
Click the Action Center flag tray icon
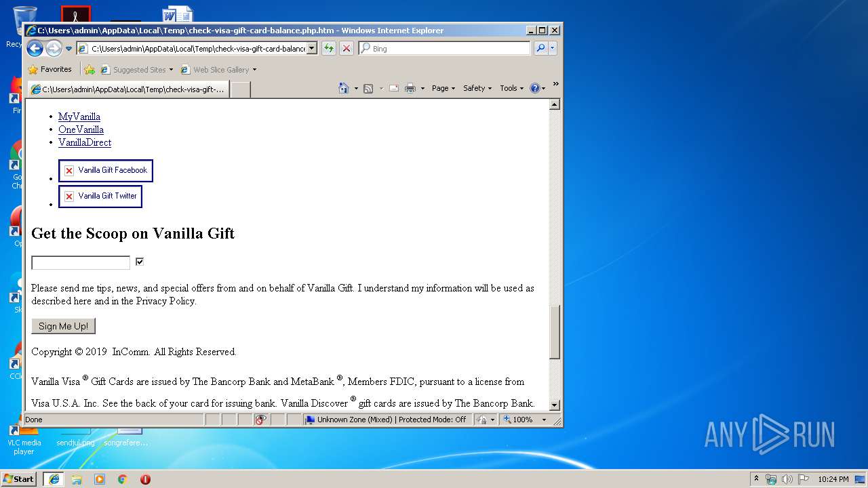804,479
